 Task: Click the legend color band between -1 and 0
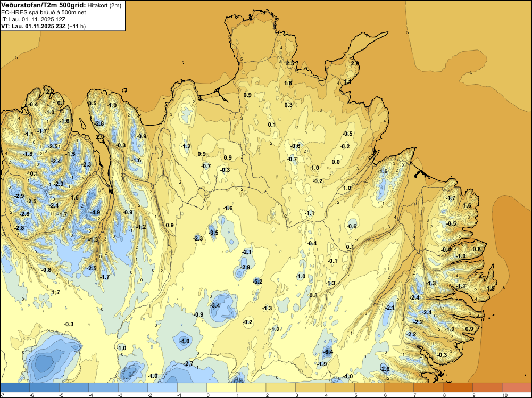coord(192,387)
